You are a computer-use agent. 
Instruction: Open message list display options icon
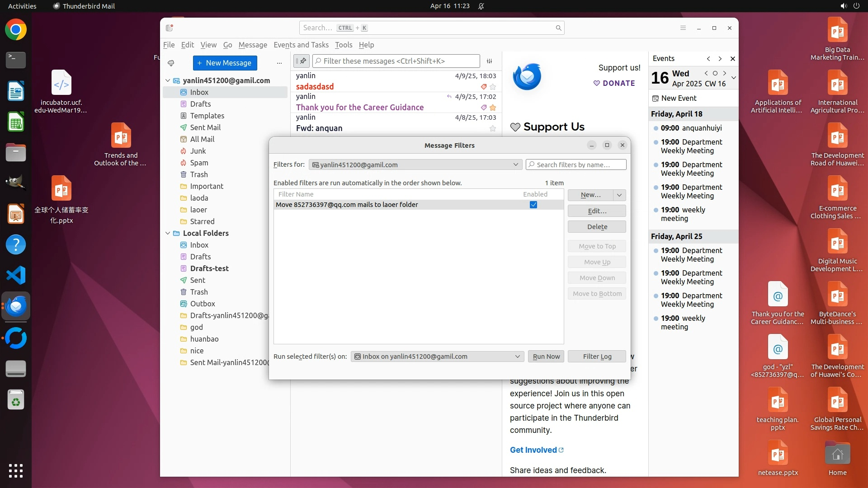pos(489,61)
